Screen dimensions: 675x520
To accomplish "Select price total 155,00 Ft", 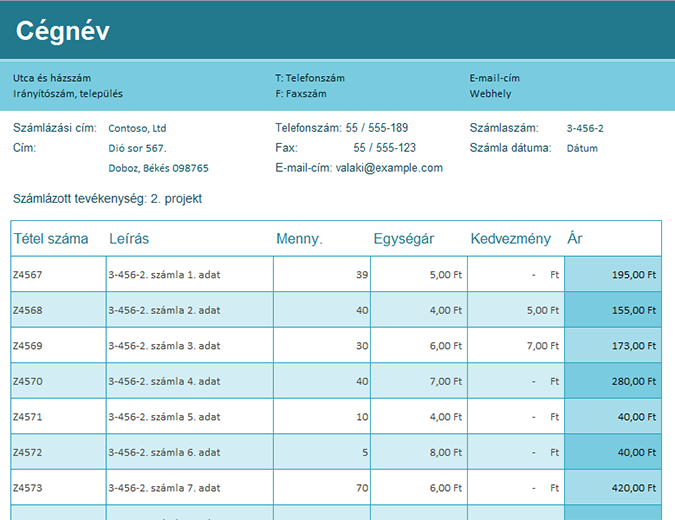I will coord(634,310).
